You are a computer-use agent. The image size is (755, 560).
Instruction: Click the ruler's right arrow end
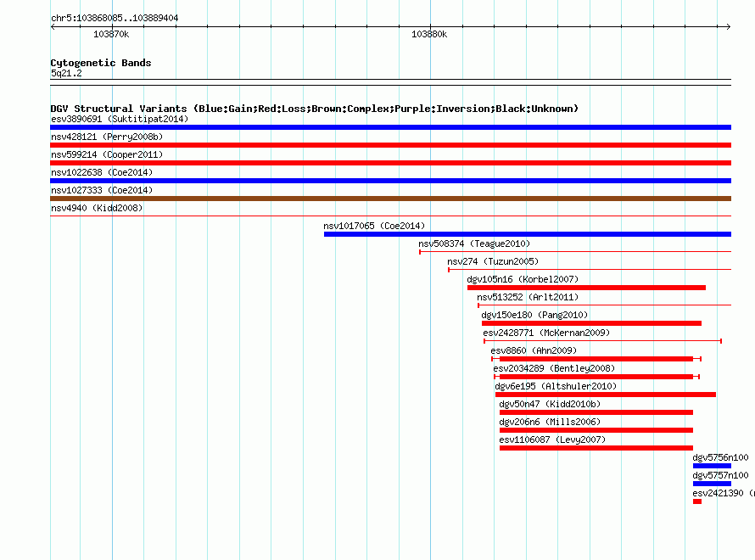click(728, 27)
